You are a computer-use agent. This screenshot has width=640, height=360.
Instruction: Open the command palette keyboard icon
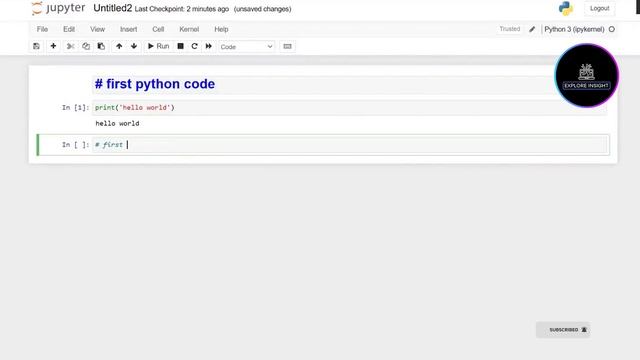tap(287, 46)
